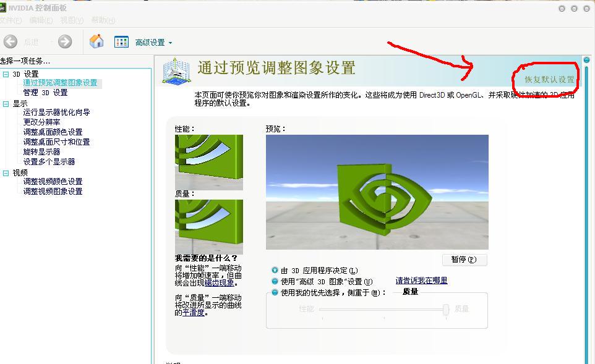Viewport: 595px width, 364px height.
Task: Open the 编辑(E) menu
Action: click(x=41, y=20)
